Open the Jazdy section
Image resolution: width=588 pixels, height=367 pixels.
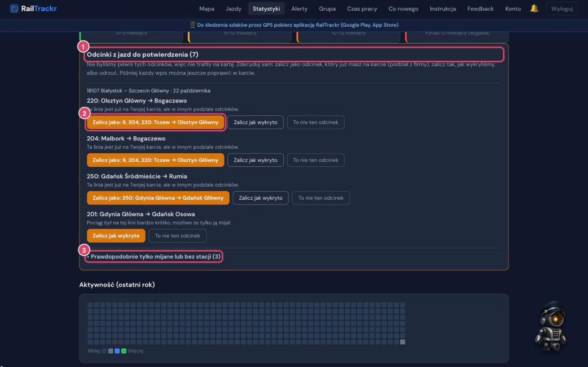(233, 9)
